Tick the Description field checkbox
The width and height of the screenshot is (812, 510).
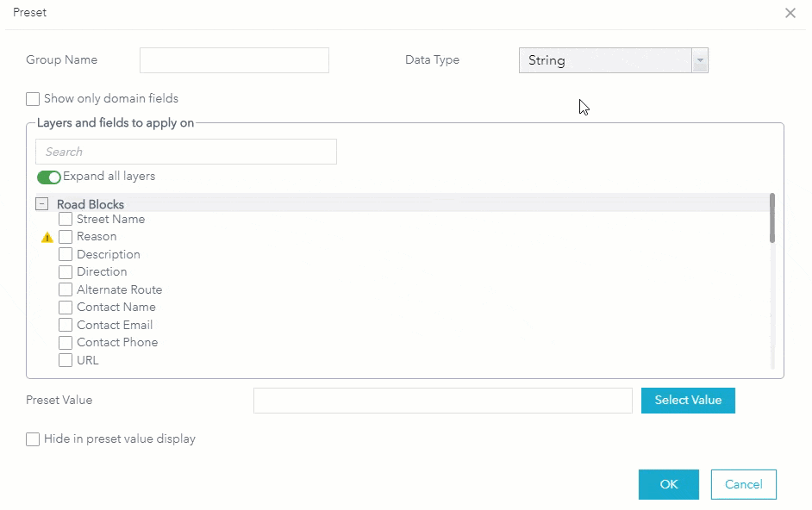click(66, 254)
